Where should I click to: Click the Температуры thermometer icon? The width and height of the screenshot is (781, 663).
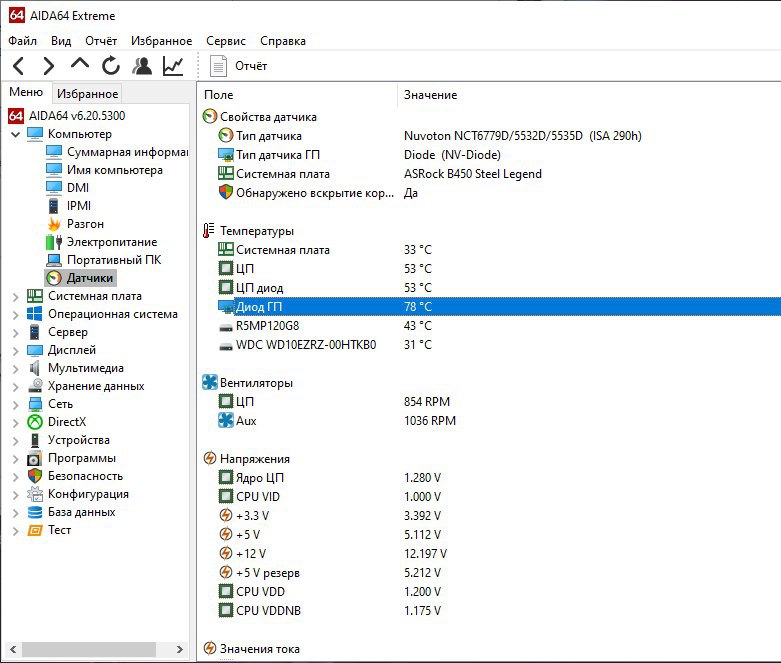[x=209, y=231]
